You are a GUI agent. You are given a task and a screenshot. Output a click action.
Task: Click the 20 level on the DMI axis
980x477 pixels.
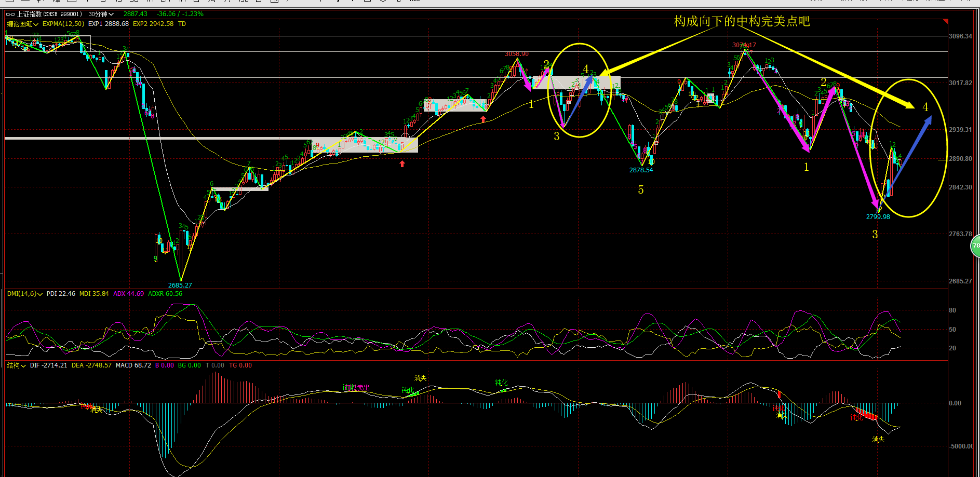[x=952, y=348]
